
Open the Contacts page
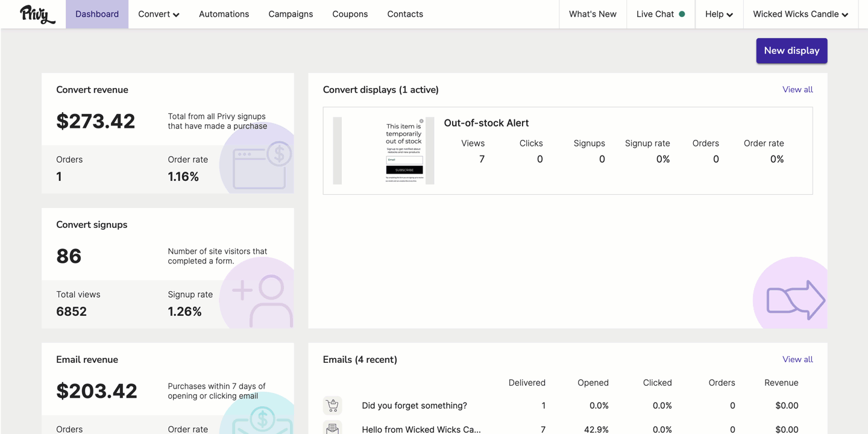(x=405, y=14)
